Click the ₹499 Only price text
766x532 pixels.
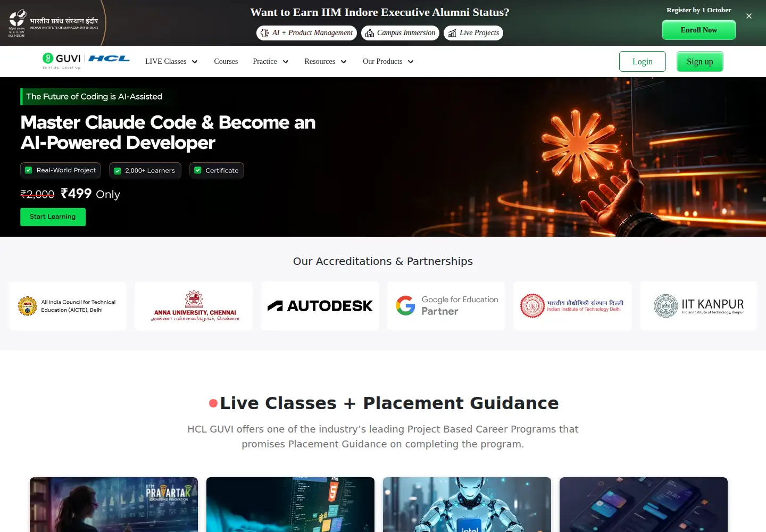[90, 194]
